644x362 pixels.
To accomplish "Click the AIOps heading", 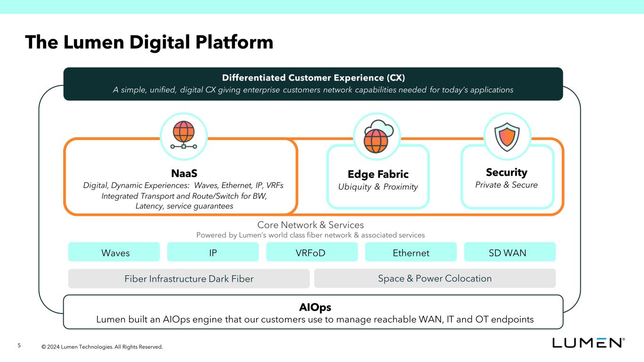I will tap(315, 307).
